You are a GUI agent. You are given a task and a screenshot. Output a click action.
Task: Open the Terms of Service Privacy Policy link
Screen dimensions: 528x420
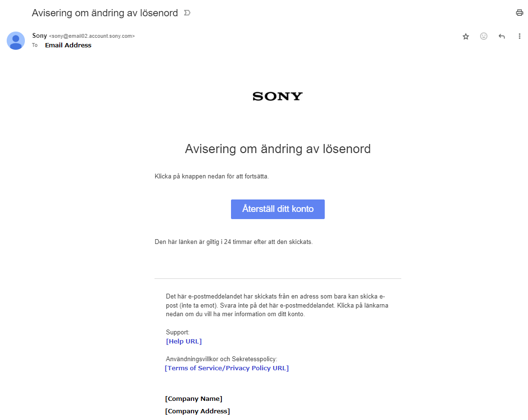pyautogui.click(x=227, y=368)
